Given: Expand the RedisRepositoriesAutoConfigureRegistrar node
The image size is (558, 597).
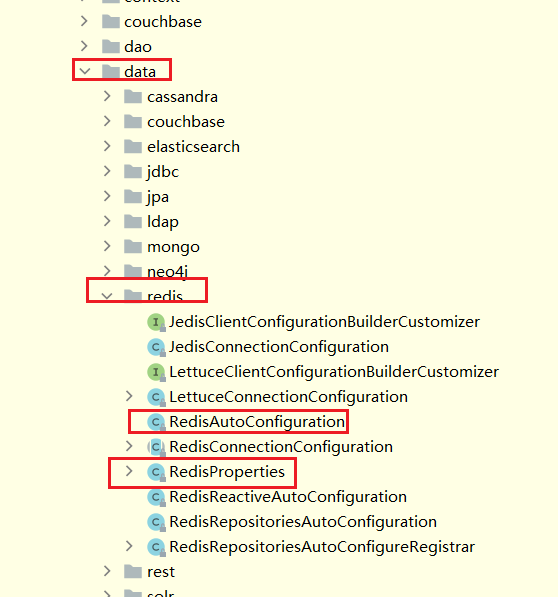Looking at the screenshot, I should tap(129, 546).
